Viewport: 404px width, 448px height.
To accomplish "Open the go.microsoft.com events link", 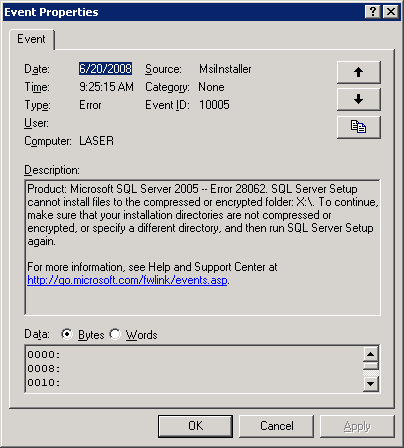I will coord(127,280).
